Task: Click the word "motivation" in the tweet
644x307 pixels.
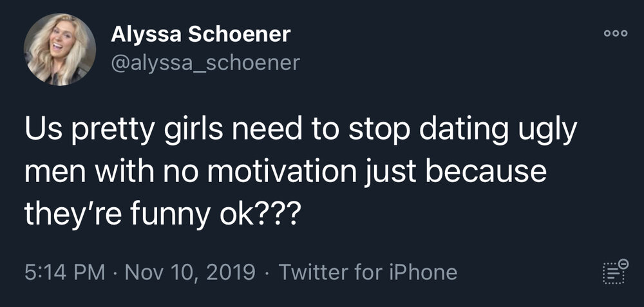Action: [x=282, y=172]
